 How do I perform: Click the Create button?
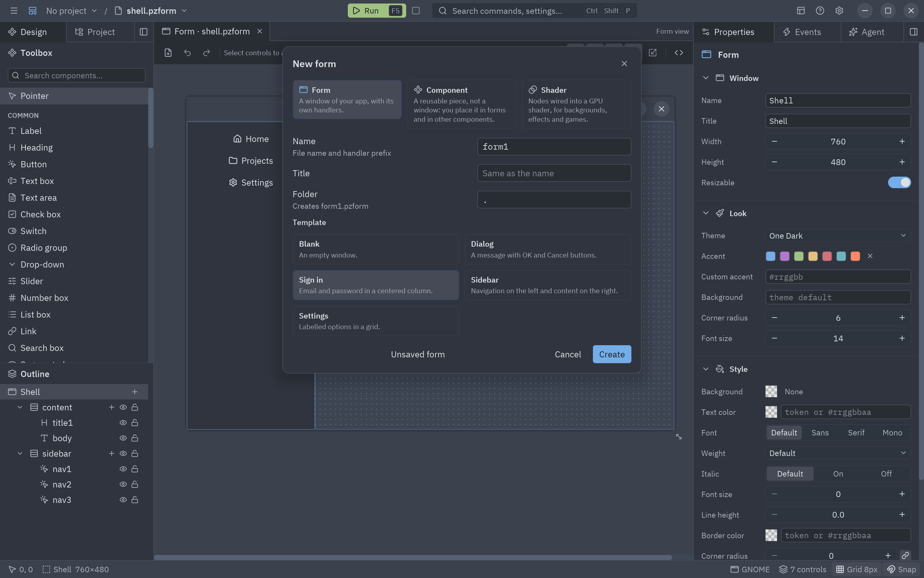tap(612, 355)
